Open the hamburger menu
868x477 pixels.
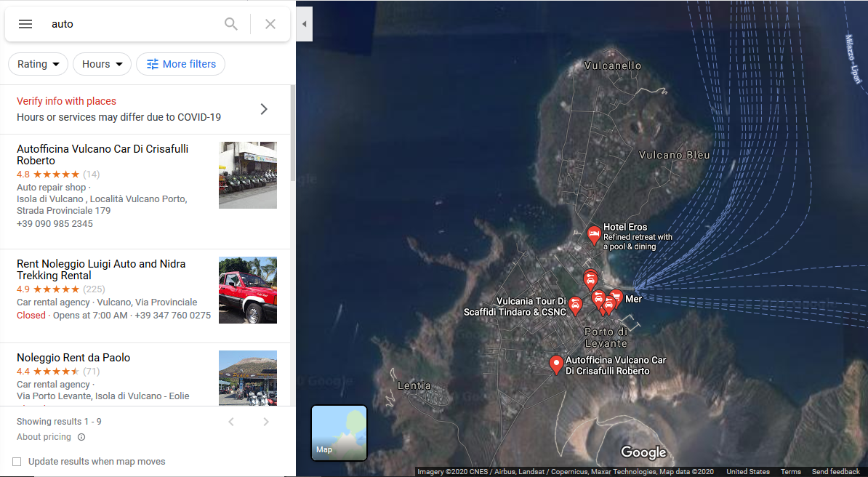(x=25, y=24)
